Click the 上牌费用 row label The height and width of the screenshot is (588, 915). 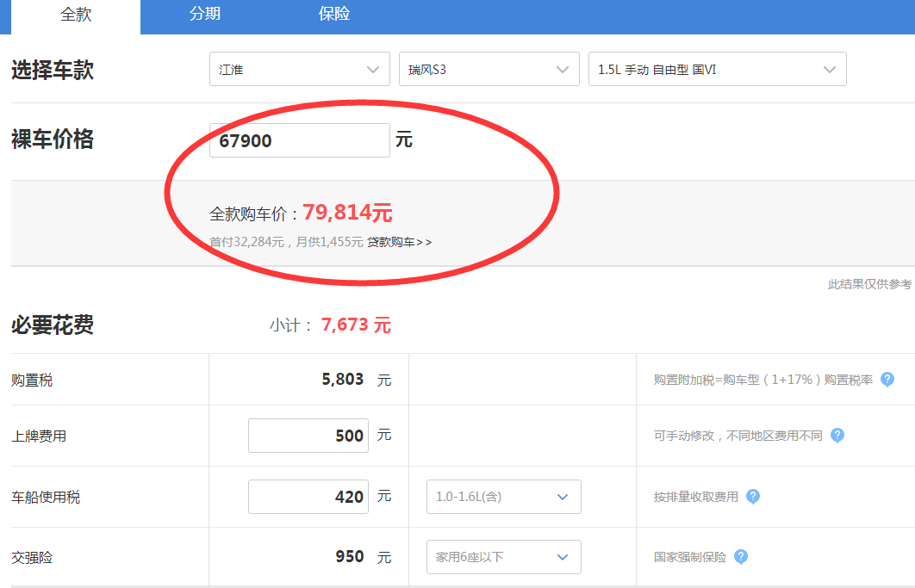pos(39,436)
